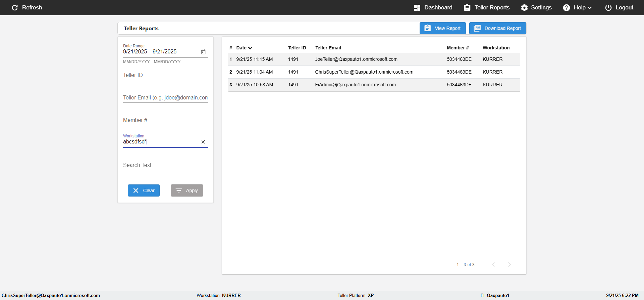
Task: Click the Refresh label in top bar
Action: (x=32, y=7)
